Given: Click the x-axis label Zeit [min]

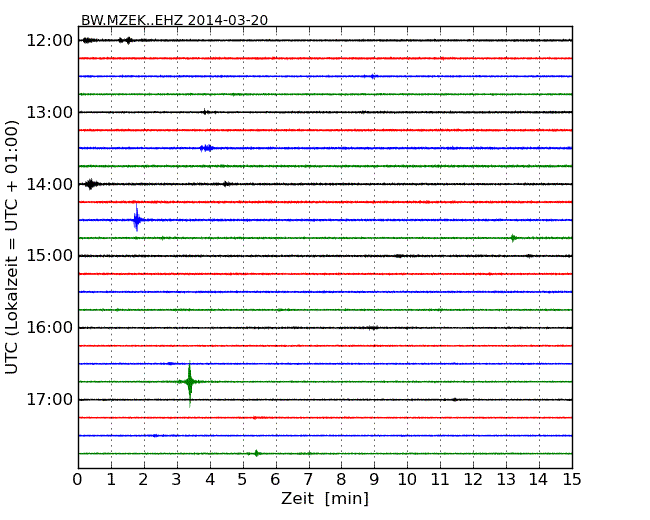Looking at the screenshot, I should point(325,499).
